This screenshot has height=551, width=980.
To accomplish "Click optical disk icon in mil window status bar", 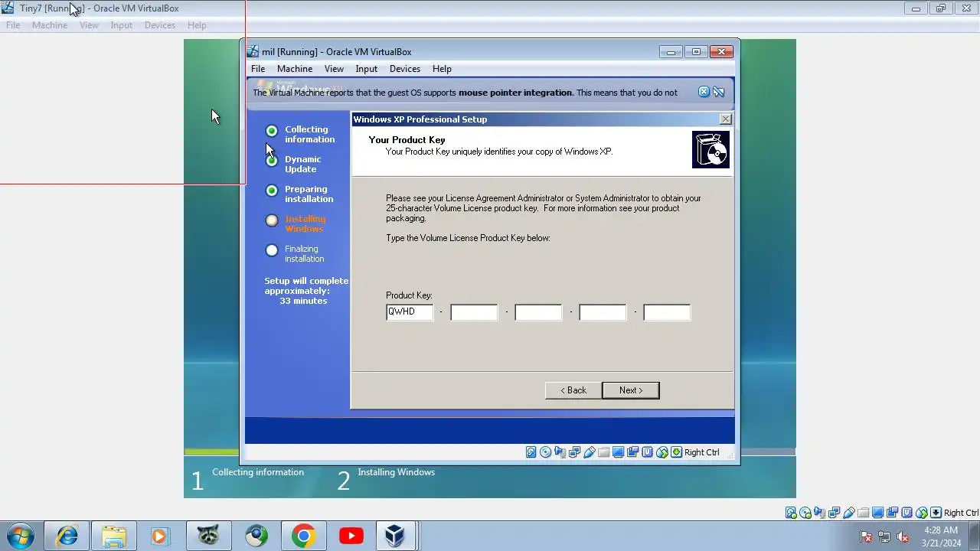I will (x=545, y=452).
